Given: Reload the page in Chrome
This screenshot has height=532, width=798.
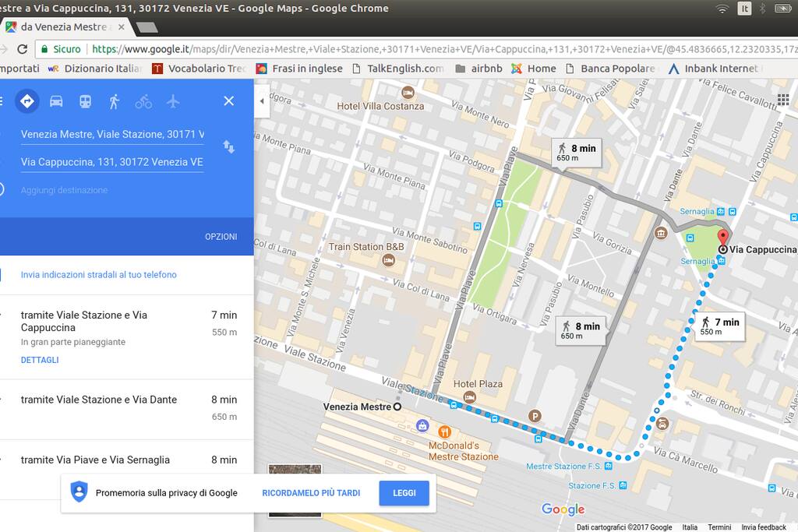Looking at the screenshot, I should (22, 49).
